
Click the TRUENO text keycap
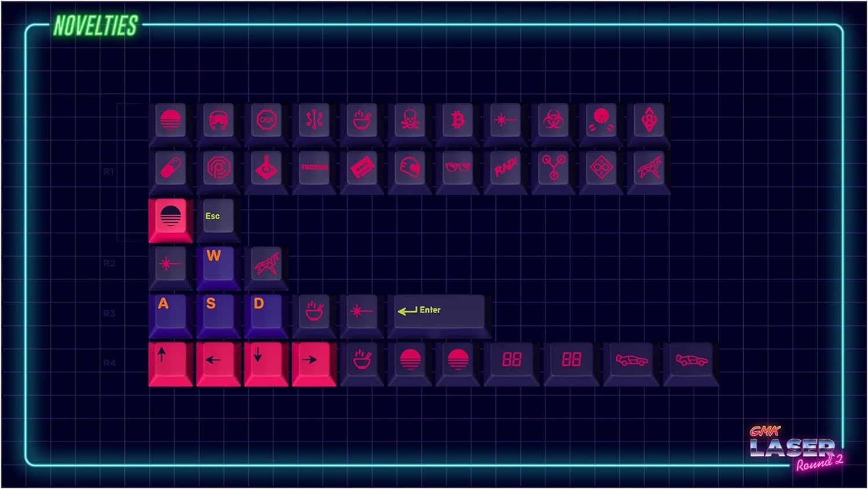(314, 172)
